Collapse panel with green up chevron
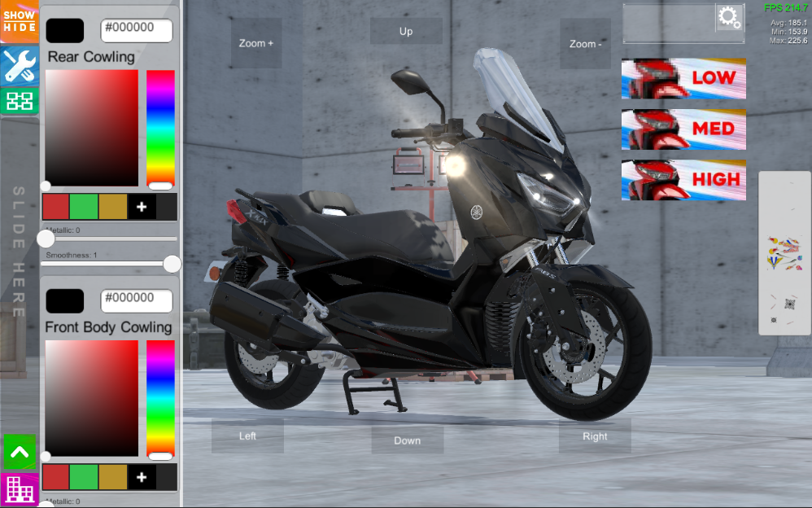 pyautogui.click(x=20, y=452)
